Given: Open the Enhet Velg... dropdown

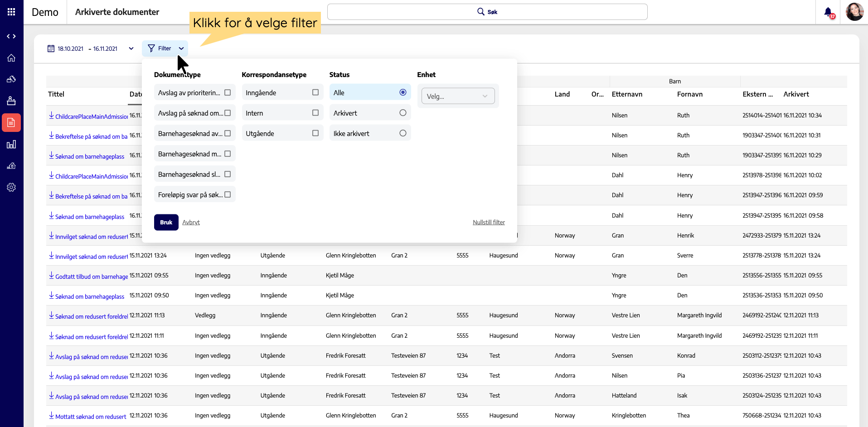Looking at the screenshot, I should click(458, 96).
